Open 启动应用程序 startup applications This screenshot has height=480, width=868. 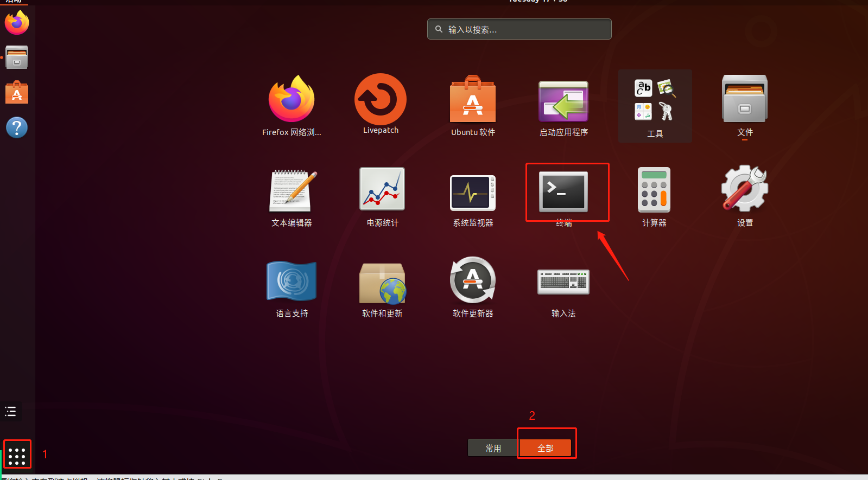click(563, 101)
